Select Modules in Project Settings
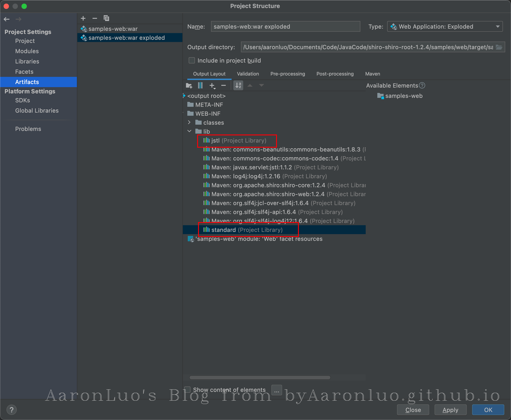511x420 pixels. click(x=27, y=51)
